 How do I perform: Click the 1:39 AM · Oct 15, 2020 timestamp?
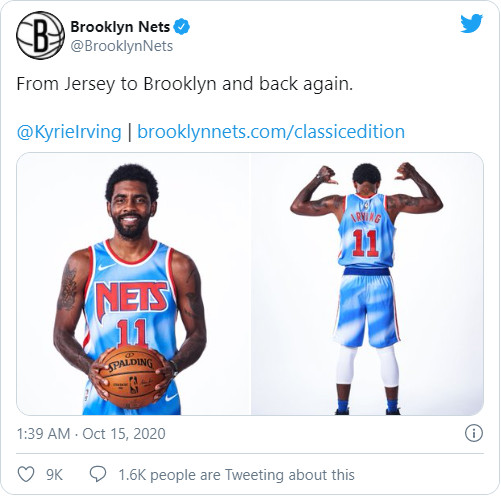pyautogui.click(x=91, y=434)
